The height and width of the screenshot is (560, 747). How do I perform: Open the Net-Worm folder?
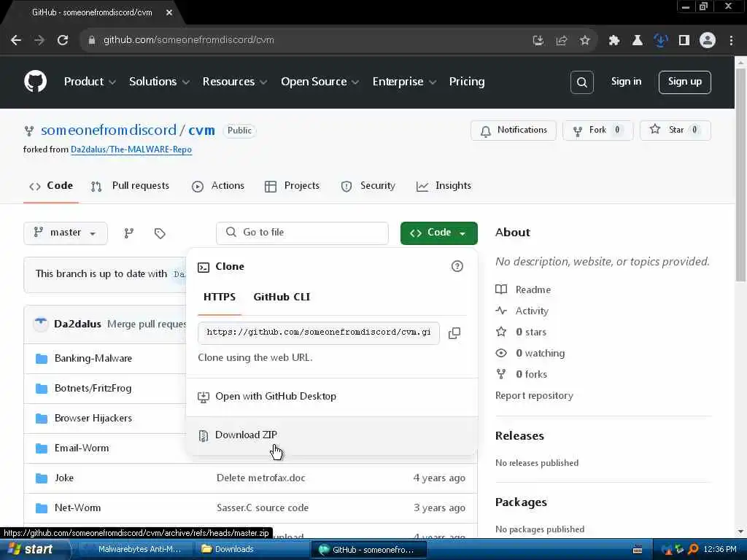[77, 507]
